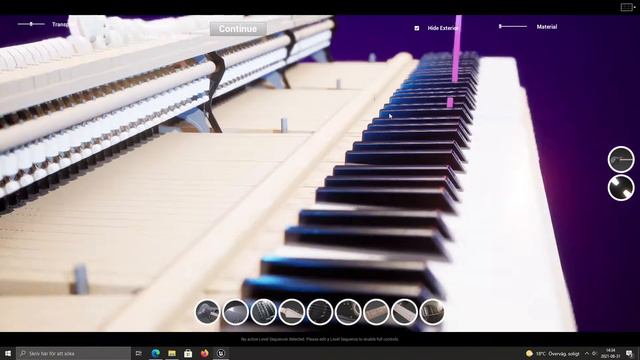The image size is (640, 360).
Task: Adjust the Transparency slider
Action: (31, 24)
